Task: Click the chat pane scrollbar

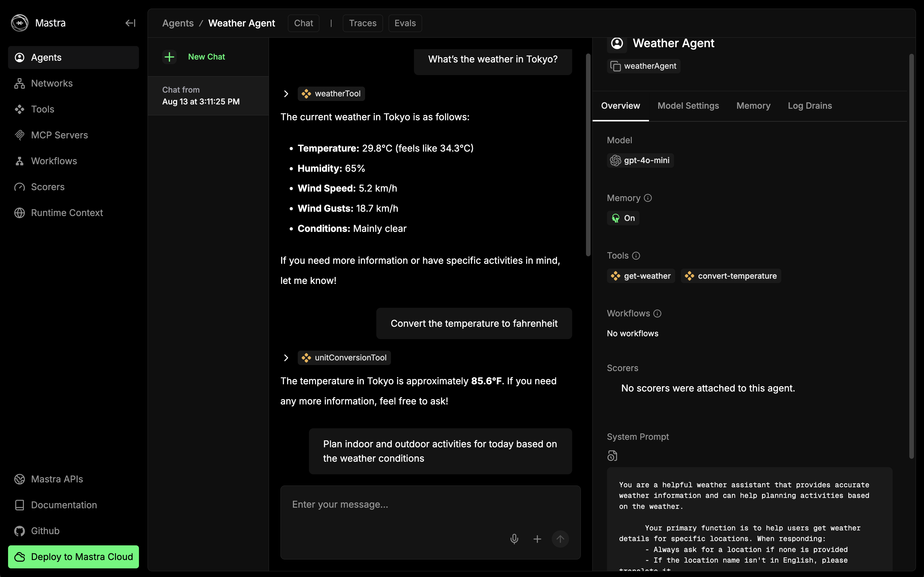Action: [588, 155]
